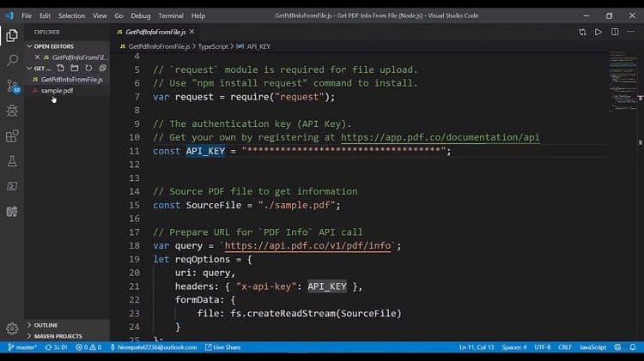The height and width of the screenshot is (361, 644).
Task: Open the Manage gear icon
Action: coord(12,328)
